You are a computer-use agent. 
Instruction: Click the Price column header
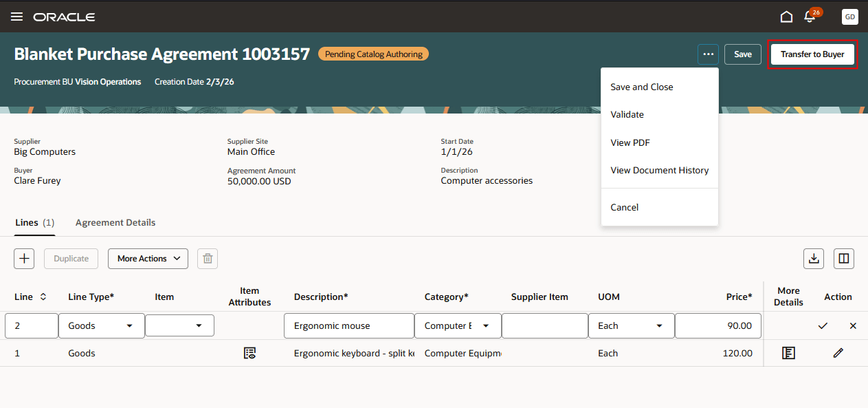(x=739, y=297)
